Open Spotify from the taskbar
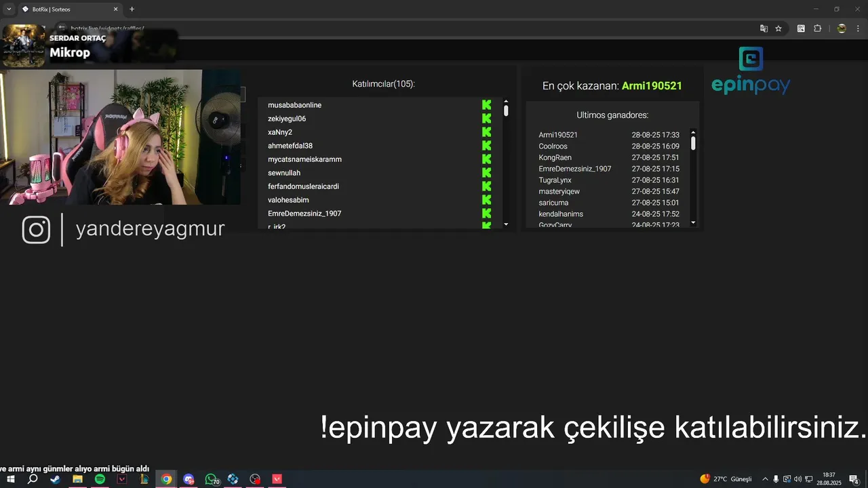This screenshot has height=488, width=868. pos(100,479)
